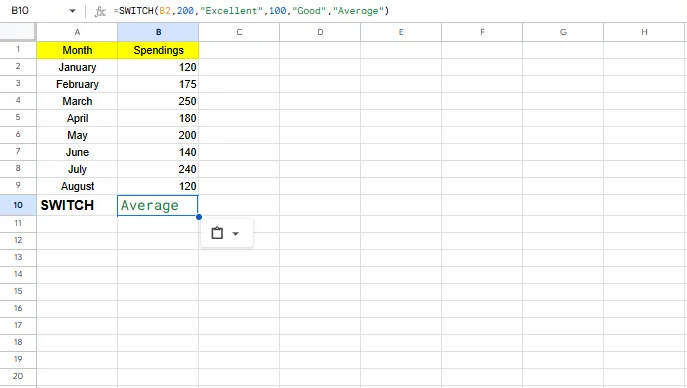Expand the paste options dropdown arrow
687x388 pixels.
click(236, 233)
